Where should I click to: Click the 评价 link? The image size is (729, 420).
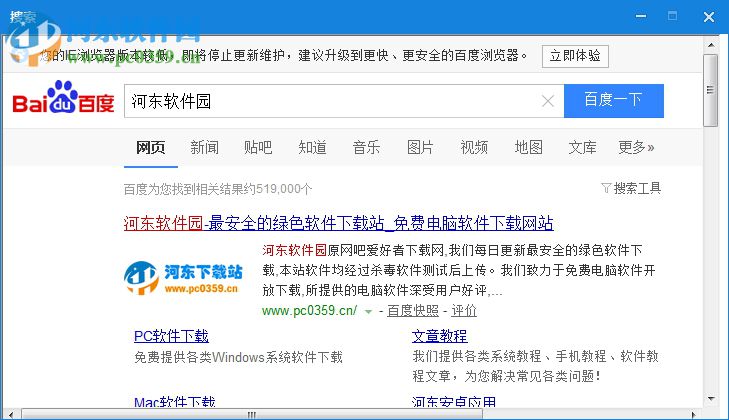click(x=464, y=311)
